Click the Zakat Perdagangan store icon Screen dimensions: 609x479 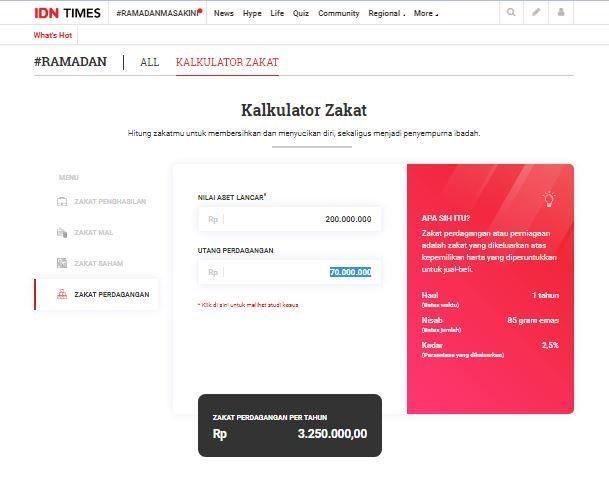(62, 294)
